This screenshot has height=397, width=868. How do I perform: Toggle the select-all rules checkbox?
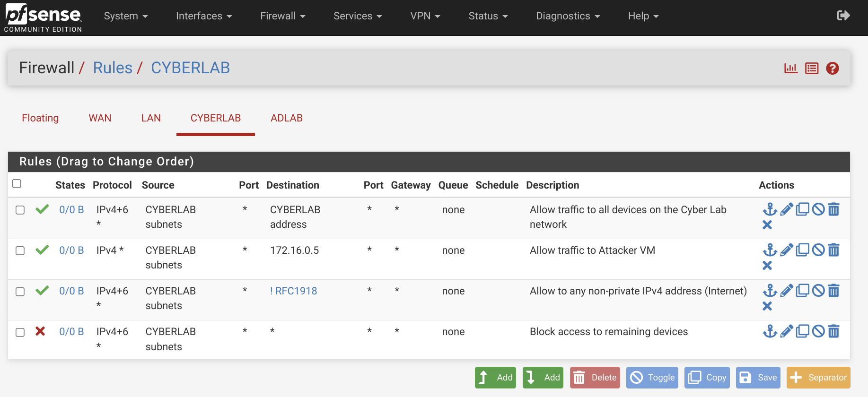point(17,183)
